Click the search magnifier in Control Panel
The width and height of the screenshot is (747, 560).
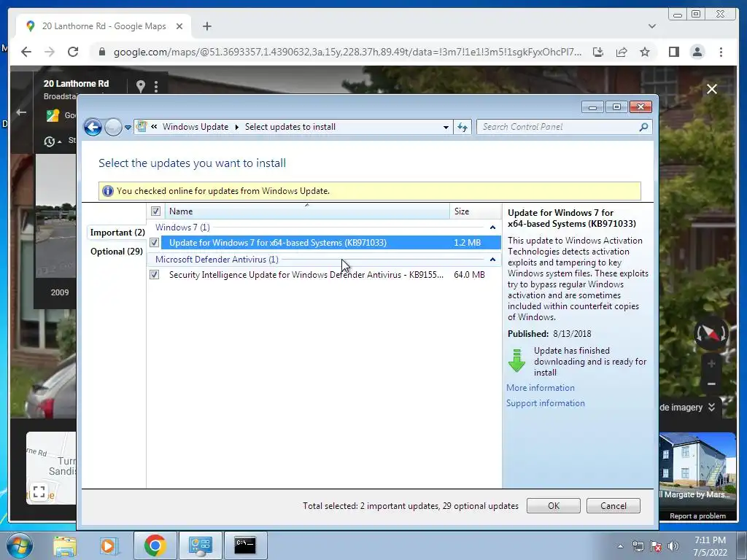[643, 127]
